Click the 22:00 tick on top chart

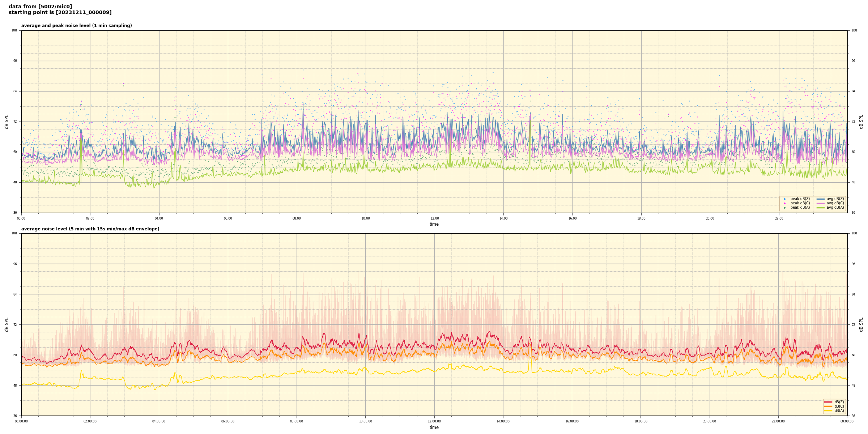(x=779, y=218)
